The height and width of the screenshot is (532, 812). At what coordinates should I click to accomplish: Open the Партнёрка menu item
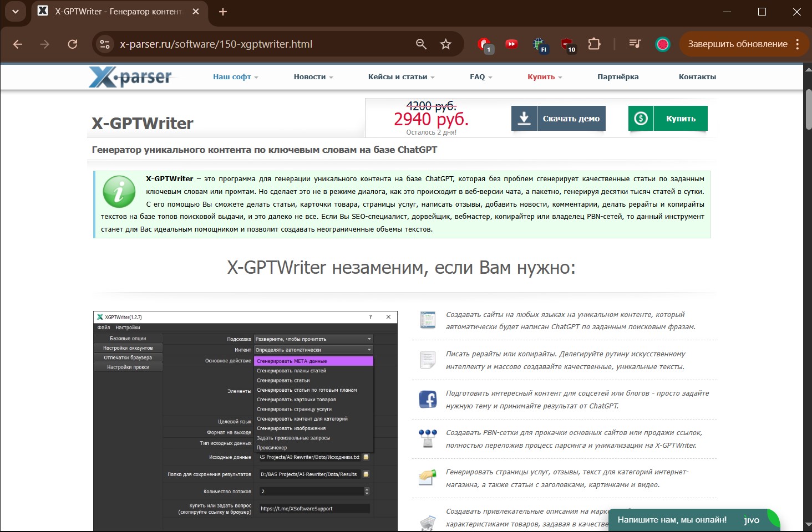[617, 77]
